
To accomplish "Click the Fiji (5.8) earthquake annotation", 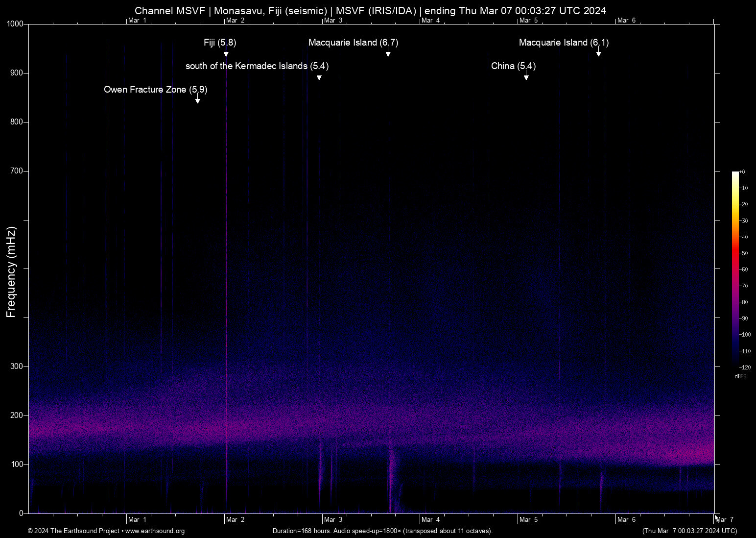I will pos(219,43).
